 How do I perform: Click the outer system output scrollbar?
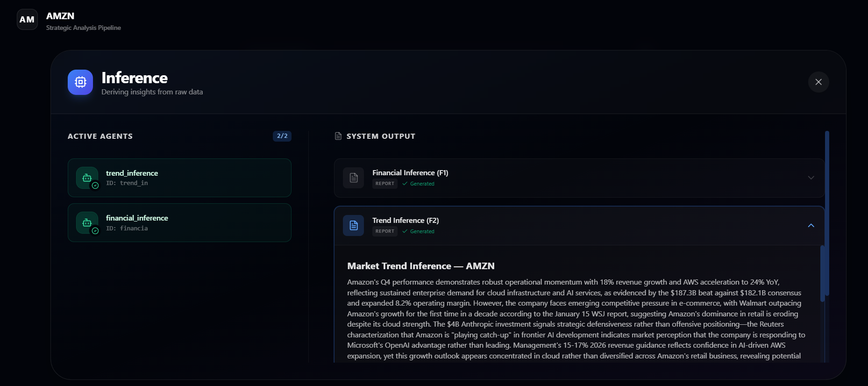coord(827,213)
